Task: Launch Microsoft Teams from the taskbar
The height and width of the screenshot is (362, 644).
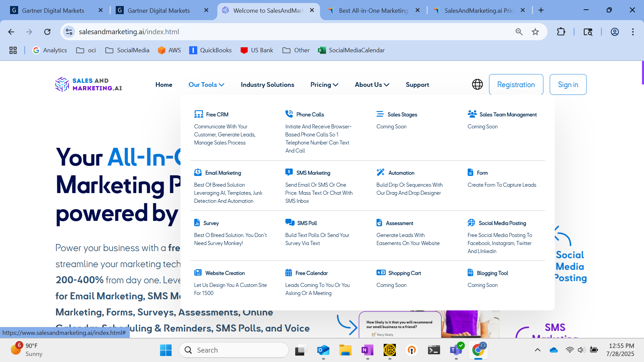Action: 456,350
